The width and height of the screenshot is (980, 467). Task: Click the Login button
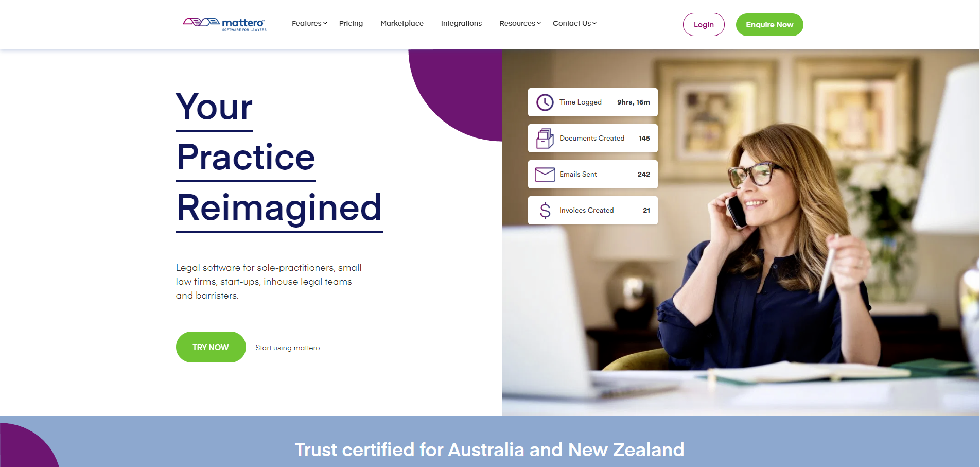[x=704, y=25]
